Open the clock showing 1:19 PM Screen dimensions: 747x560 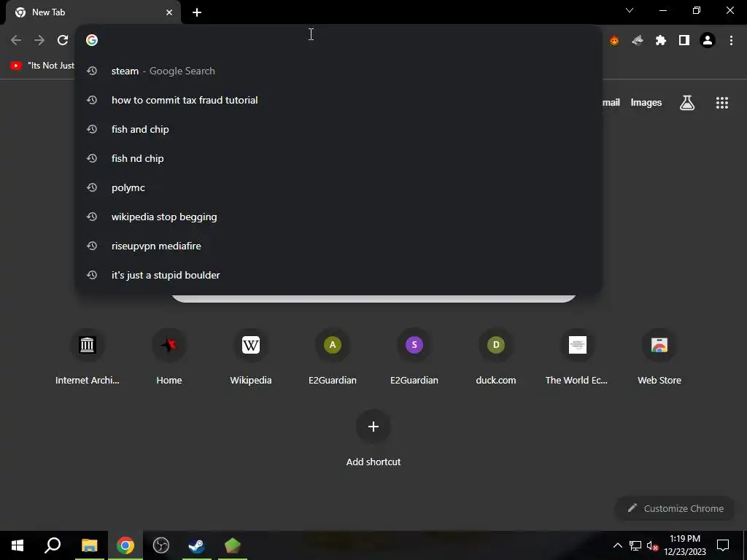(685, 545)
